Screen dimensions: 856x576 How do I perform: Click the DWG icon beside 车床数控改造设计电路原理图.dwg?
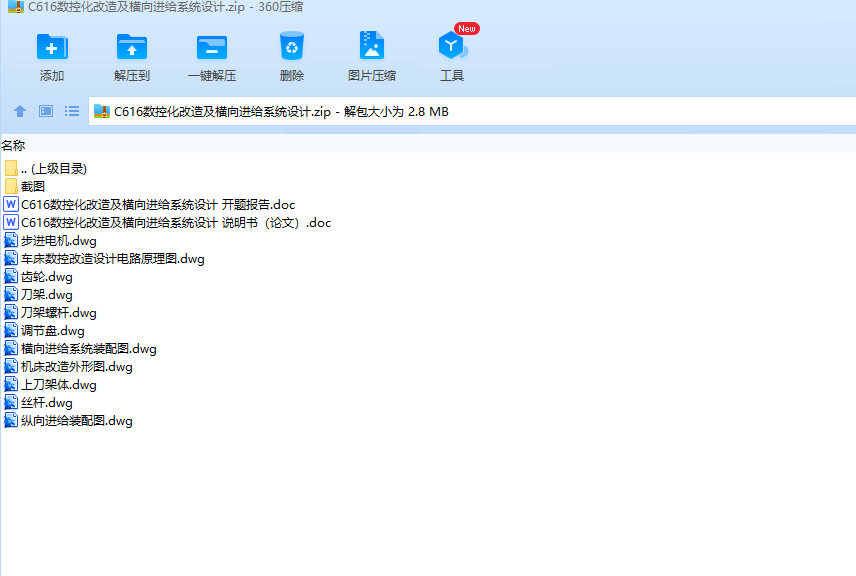[x=11, y=258]
